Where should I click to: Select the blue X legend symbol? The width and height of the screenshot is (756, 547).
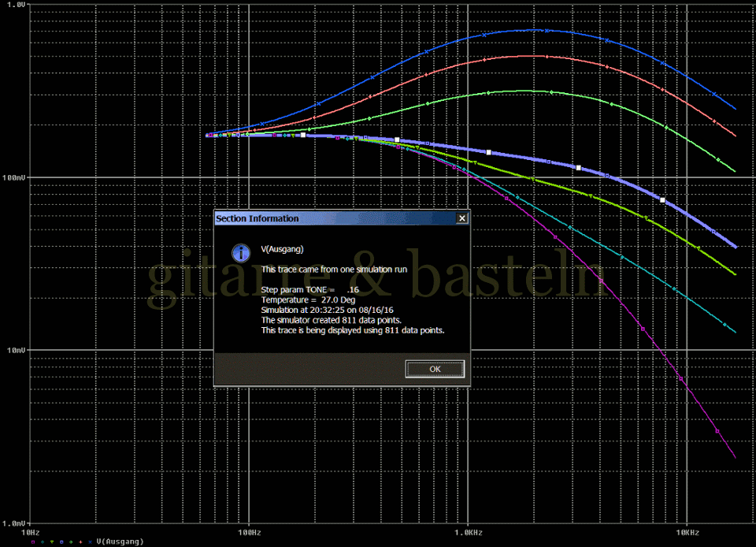[90, 542]
